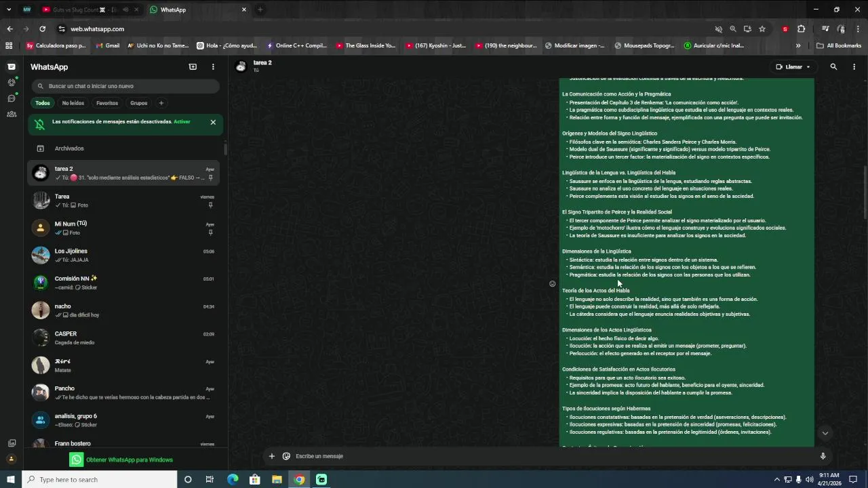The image size is (868, 488).
Task: Open the Chrome three-dot menu
Action: pos(858,29)
